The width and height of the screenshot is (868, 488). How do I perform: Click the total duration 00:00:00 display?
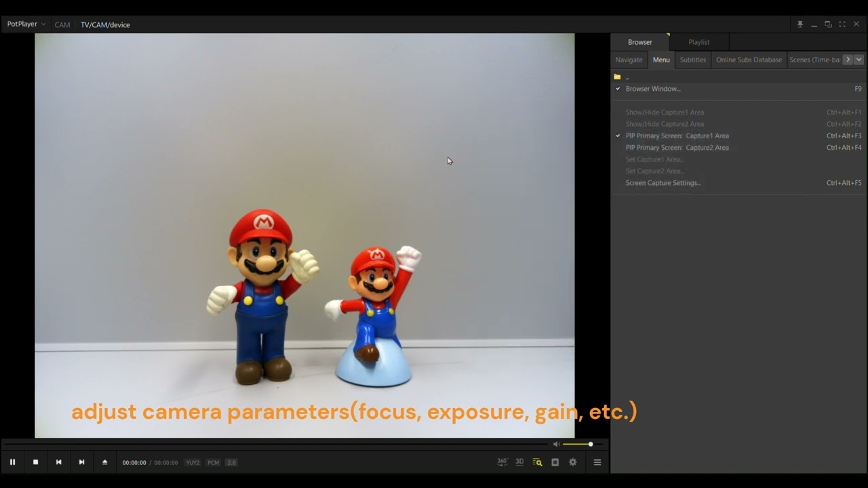[166, 463]
